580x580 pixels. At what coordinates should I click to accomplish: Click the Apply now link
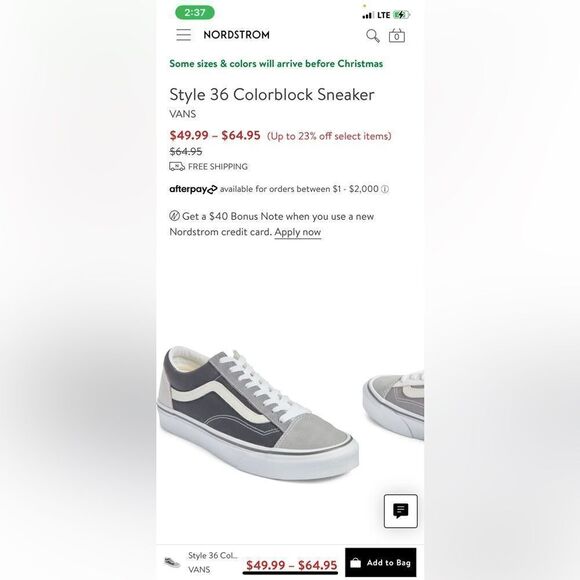pos(298,232)
